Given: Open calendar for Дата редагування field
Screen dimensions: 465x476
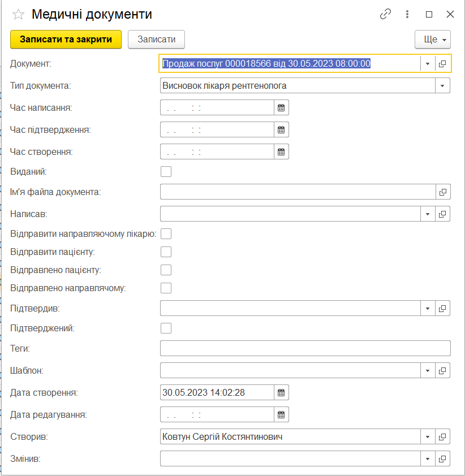Looking at the screenshot, I should coord(281,414).
